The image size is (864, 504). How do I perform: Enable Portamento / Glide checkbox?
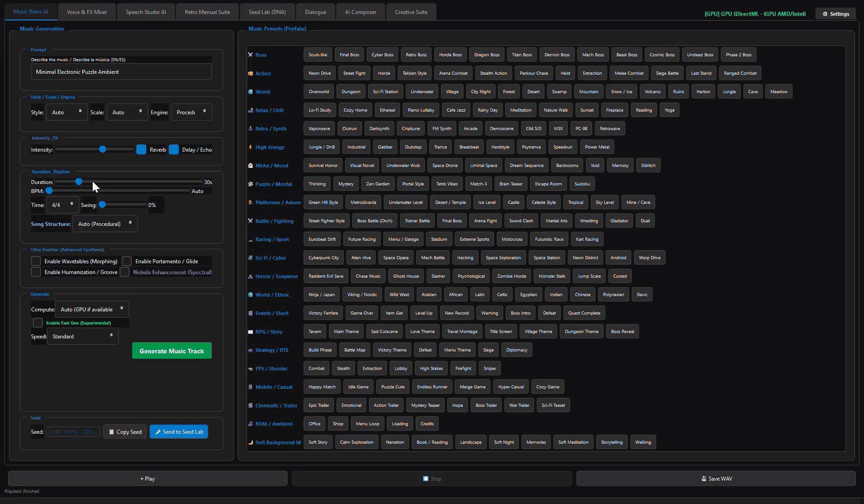tap(127, 261)
